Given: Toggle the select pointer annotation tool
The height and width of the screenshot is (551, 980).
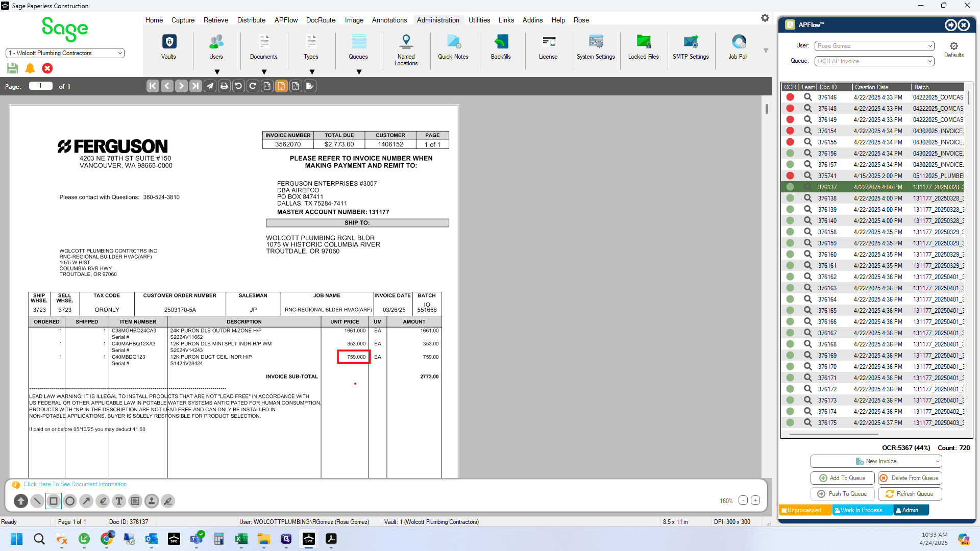Looking at the screenshot, I should [x=21, y=501].
